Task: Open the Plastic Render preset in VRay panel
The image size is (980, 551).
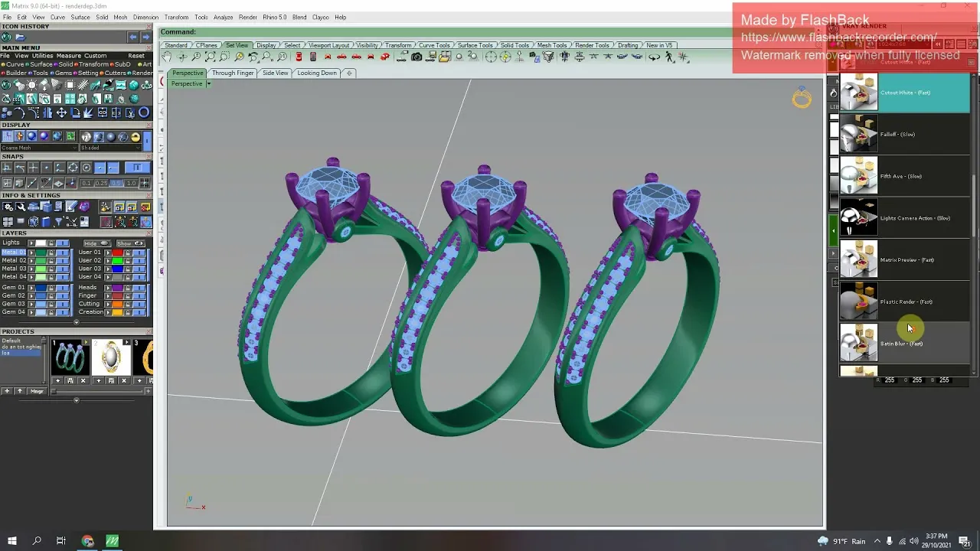Action: 858,302
